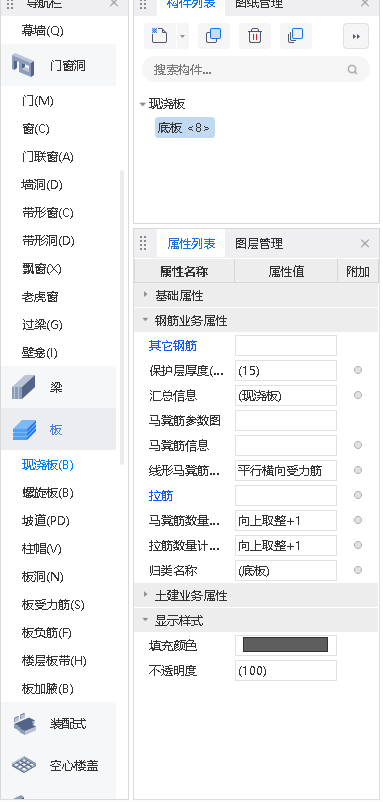Click the search magnifier icon

[x=352, y=70]
